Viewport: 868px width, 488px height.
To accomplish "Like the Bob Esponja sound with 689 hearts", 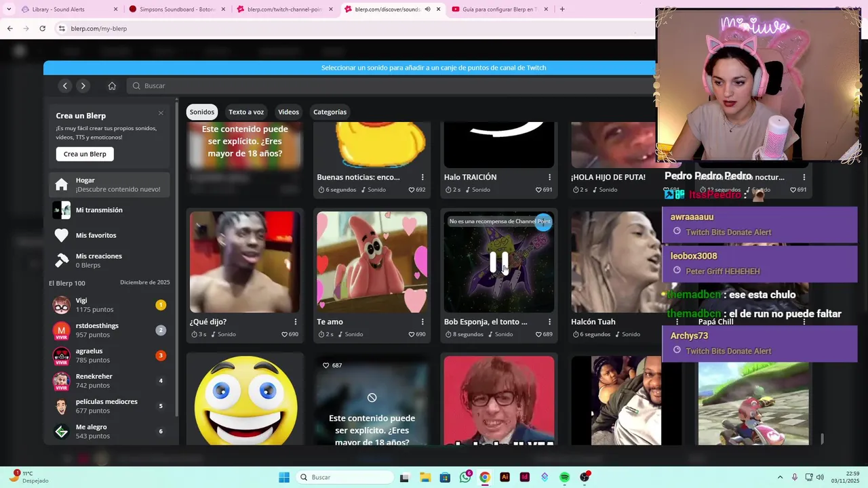I will (538, 334).
